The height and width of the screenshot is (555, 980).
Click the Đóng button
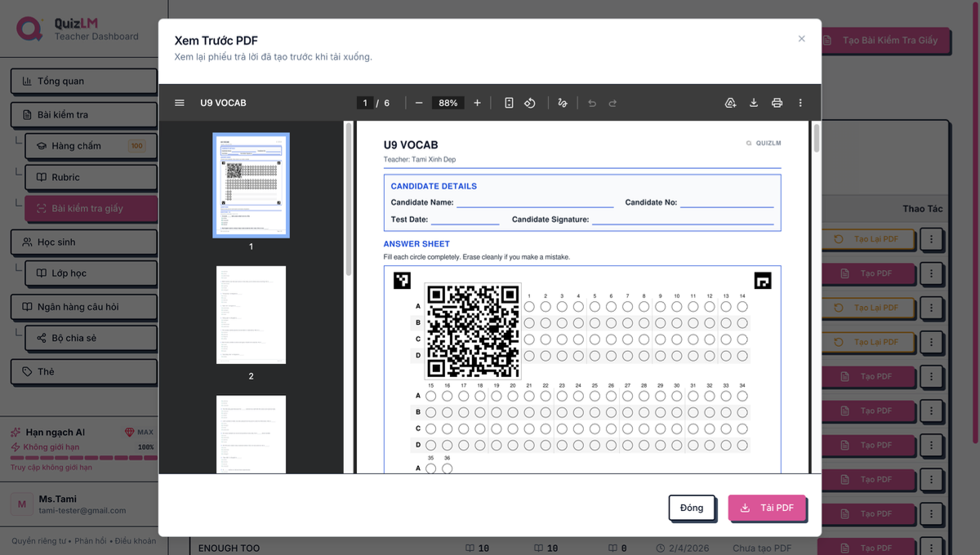click(x=692, y=508)
